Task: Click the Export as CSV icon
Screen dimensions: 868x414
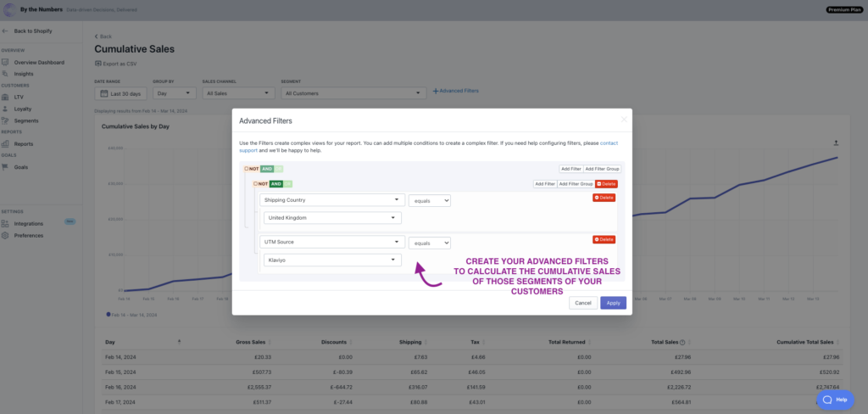Action: click(98, 64)
